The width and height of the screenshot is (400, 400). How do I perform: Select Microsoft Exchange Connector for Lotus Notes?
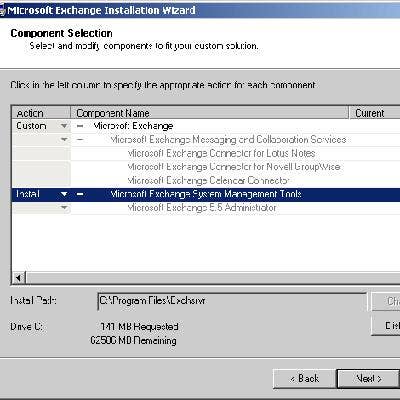coord(221,153)
